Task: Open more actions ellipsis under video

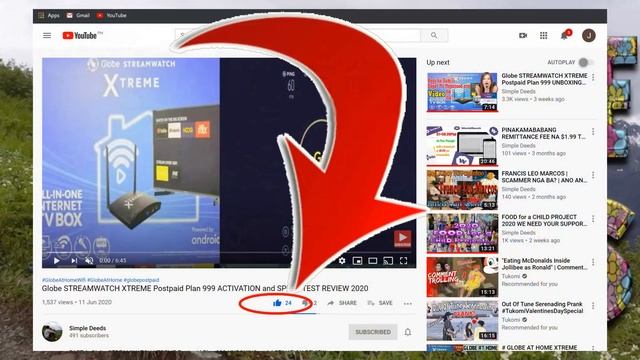Action: coord(407,303)
